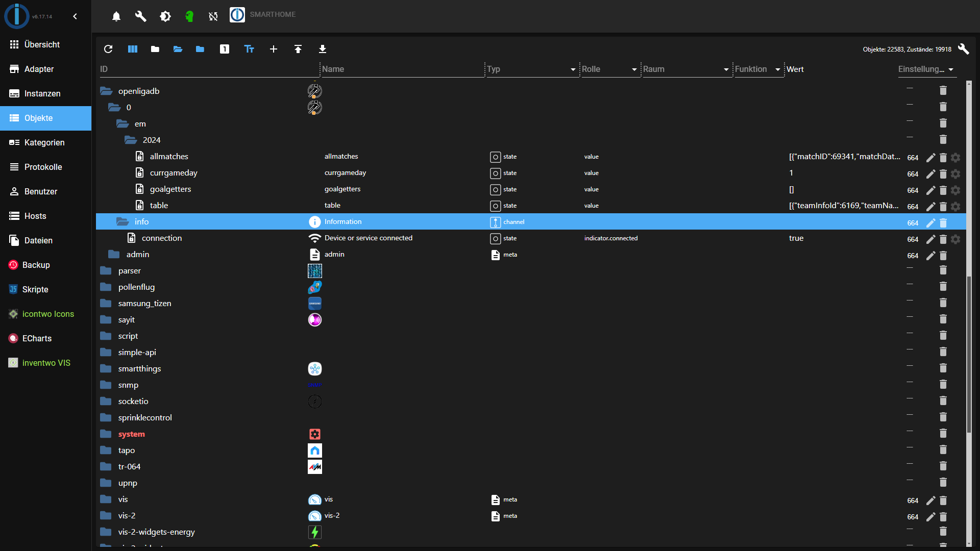Add a new object with plus icon
980x551 pixels.
(274, 49)
